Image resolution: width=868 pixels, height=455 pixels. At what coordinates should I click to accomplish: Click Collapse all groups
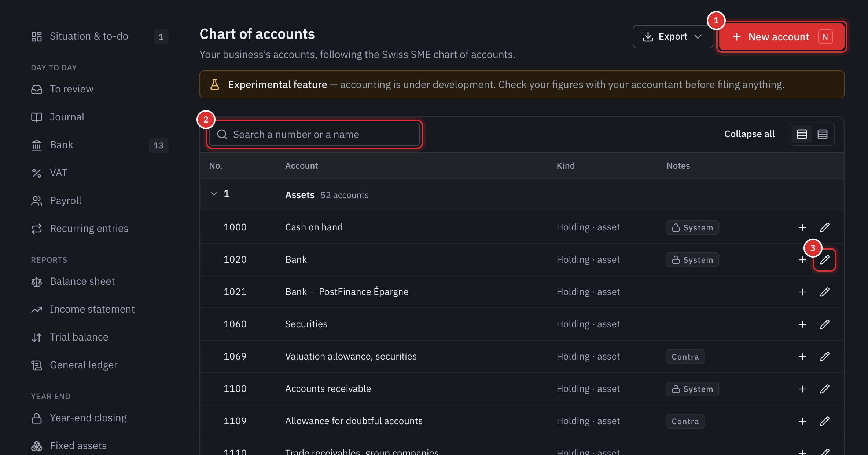[749, 134]
